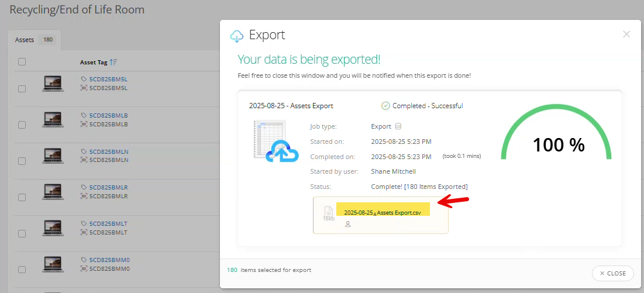Image resolution: width=644 pixels, height=293 pixels.
Task: Toggle the select-all checkbox in the table header
Action: (x=22, y=62)
